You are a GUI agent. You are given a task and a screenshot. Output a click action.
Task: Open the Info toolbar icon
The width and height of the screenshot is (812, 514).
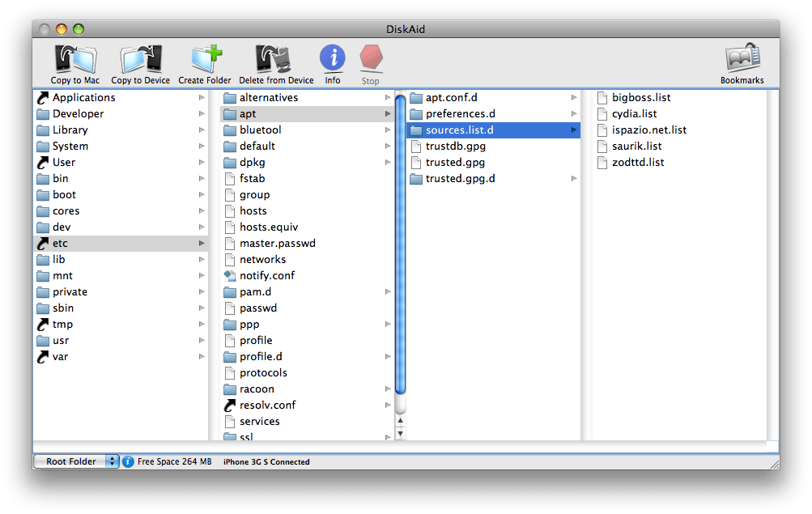point(333,57)
